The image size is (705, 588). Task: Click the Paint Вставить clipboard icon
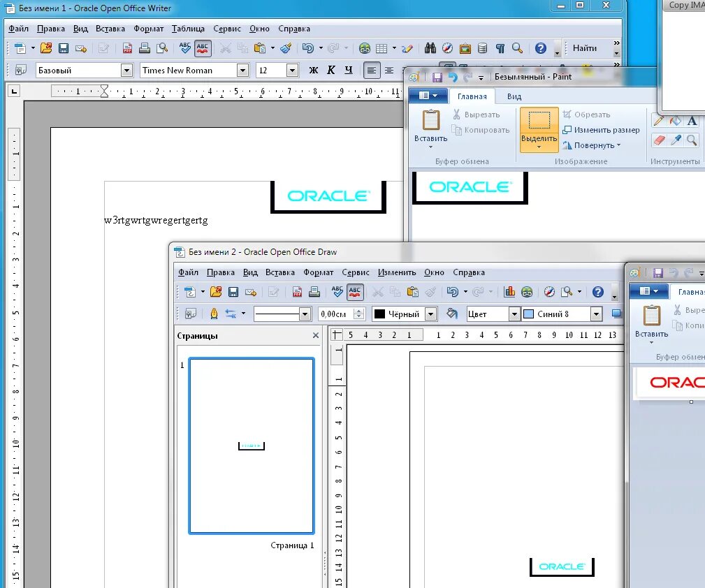(x=430, y=121)
